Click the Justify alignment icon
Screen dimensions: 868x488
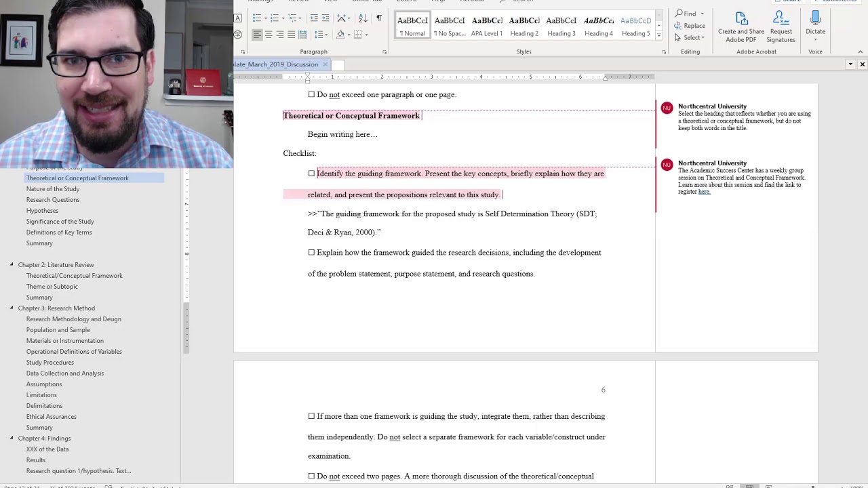(x=292, y=35)
